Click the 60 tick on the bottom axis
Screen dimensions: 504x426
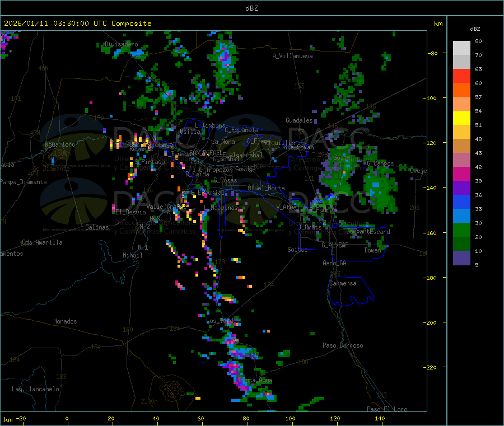pos(200,418)
